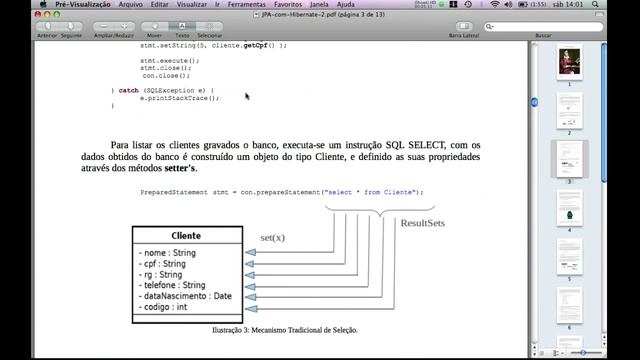Select page 2 thumbnail in sidebar
The height and width of the screenshot is (360, 640).
[569, 111]
